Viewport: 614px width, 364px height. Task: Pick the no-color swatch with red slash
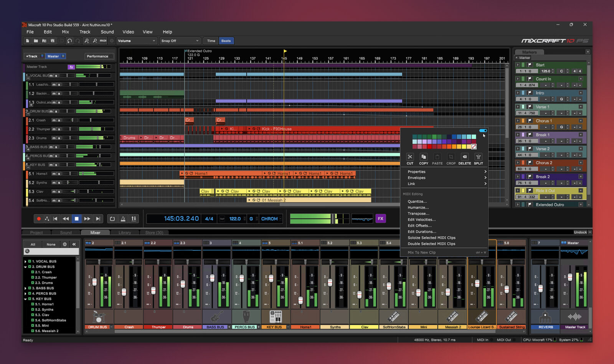[474, 147]
